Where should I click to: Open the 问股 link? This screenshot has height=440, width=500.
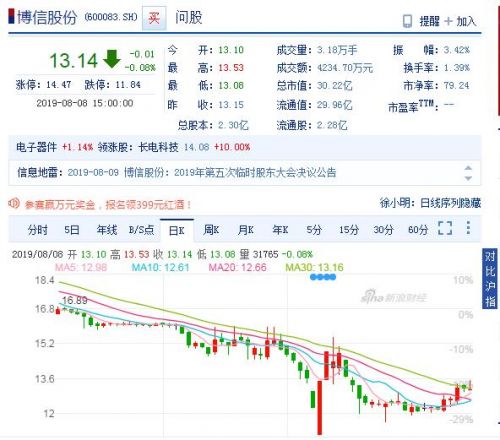pos(189,18)
